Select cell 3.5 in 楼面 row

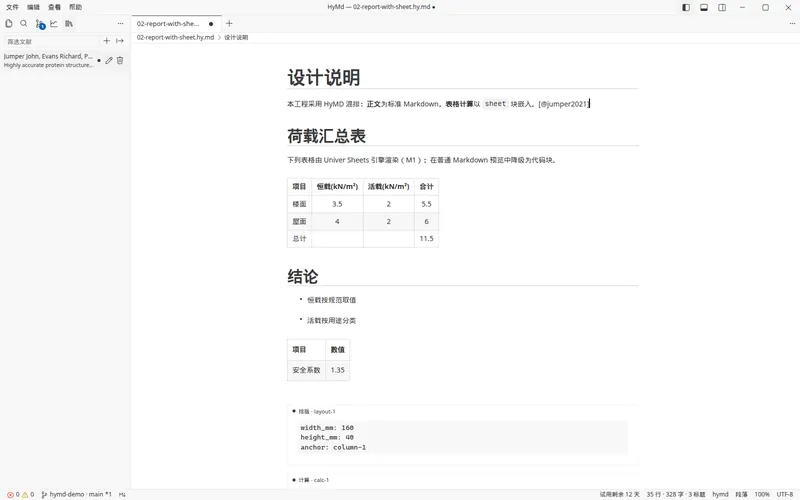tap(337, 204)
